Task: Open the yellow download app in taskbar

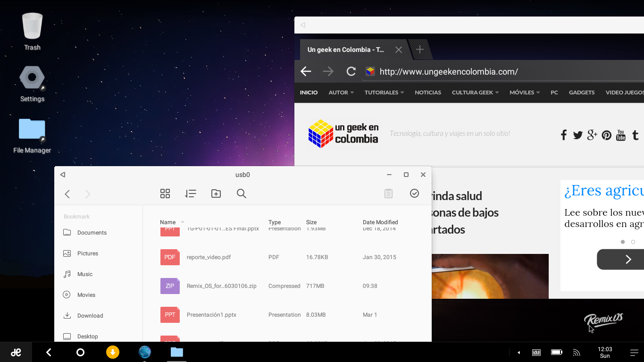Action: tap(113, 352)
